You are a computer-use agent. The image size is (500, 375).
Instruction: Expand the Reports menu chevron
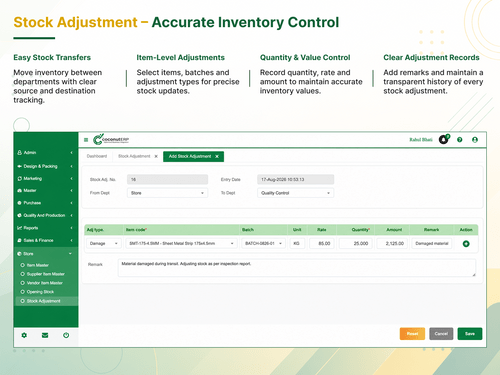(71, 228)
